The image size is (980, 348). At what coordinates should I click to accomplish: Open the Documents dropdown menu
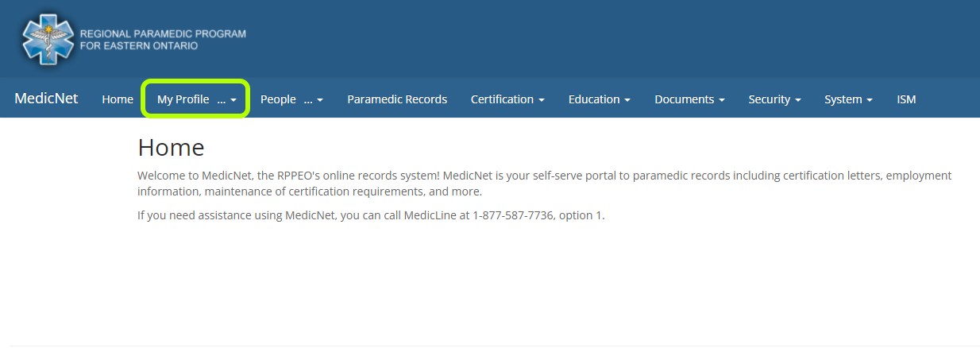tap(689, 99)
